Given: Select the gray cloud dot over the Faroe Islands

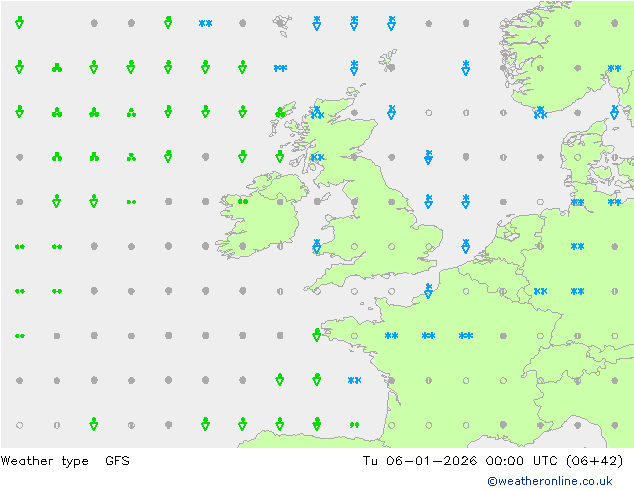Looking at the screenshot, I should [x=280, y=23].
